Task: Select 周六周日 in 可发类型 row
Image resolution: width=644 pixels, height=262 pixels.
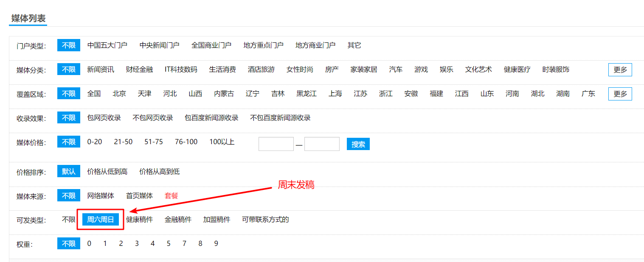Action: pyautogui.click(x=101, y=220)
